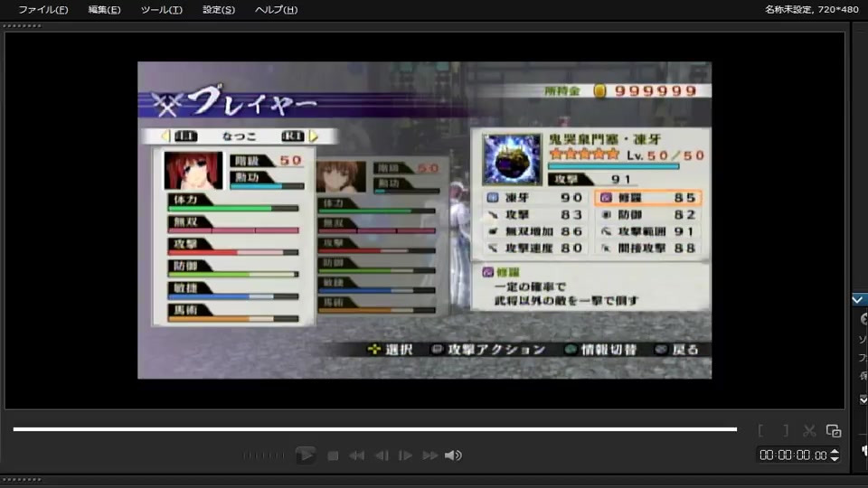Enlarge the preview window
This screenshot has height=488, width=868.
834,430
